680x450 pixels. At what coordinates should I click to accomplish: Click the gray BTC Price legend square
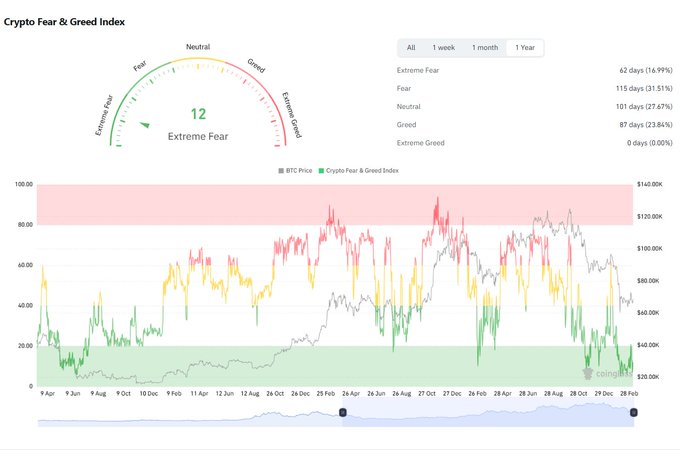(x=280, y=171)
